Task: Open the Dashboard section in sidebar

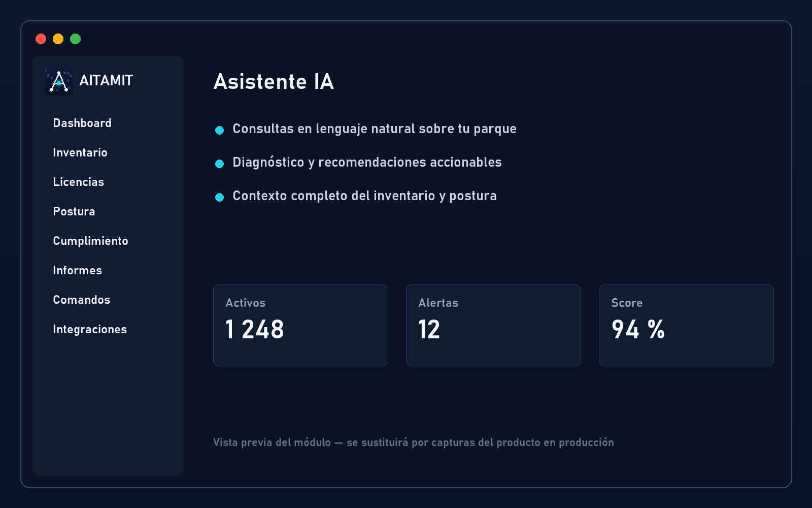Action: (82, 123)
